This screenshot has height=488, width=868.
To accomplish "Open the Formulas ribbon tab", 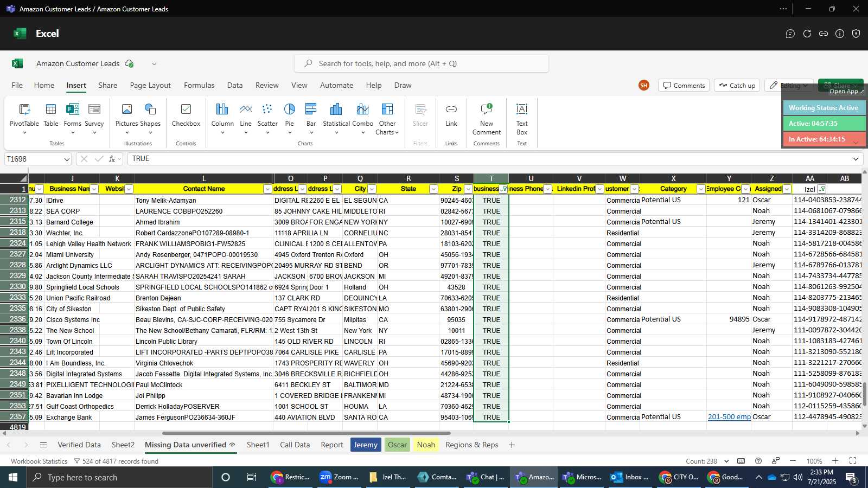I will 199,85.
